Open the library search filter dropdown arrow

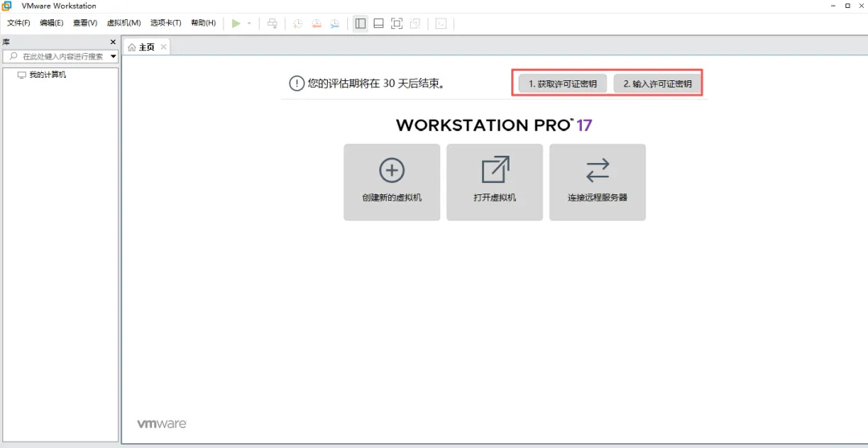click(113, 56)
